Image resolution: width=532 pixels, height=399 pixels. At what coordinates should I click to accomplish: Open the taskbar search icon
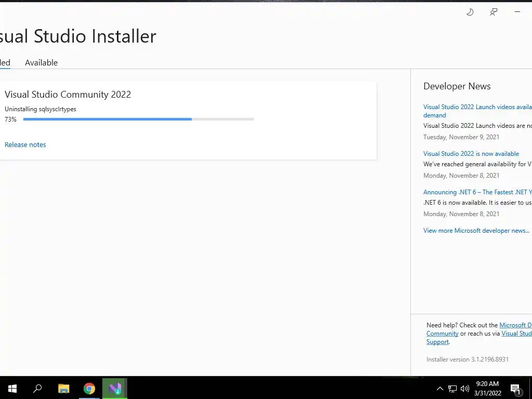(37, 388)
